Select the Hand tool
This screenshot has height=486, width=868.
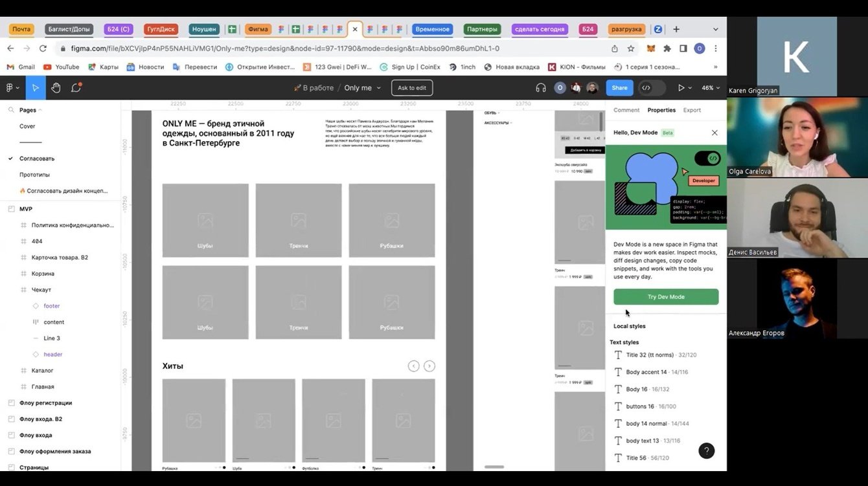(56, 88)
